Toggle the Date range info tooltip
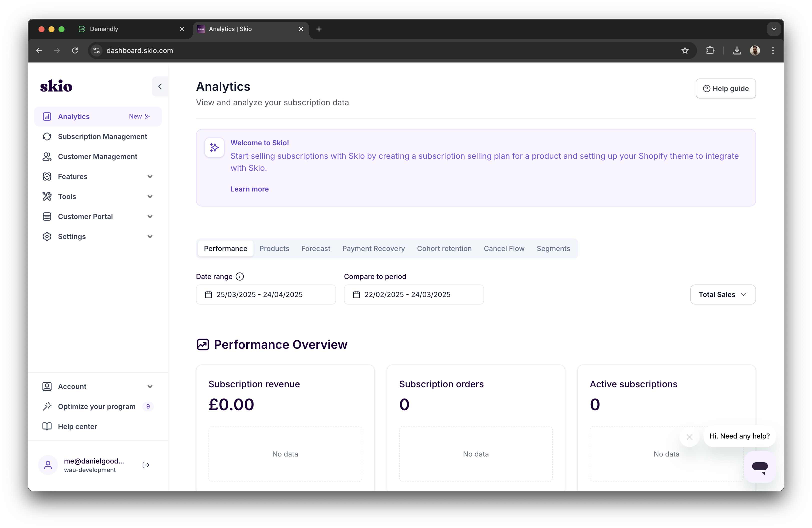 pyautogui.click(x=239, y=276)
